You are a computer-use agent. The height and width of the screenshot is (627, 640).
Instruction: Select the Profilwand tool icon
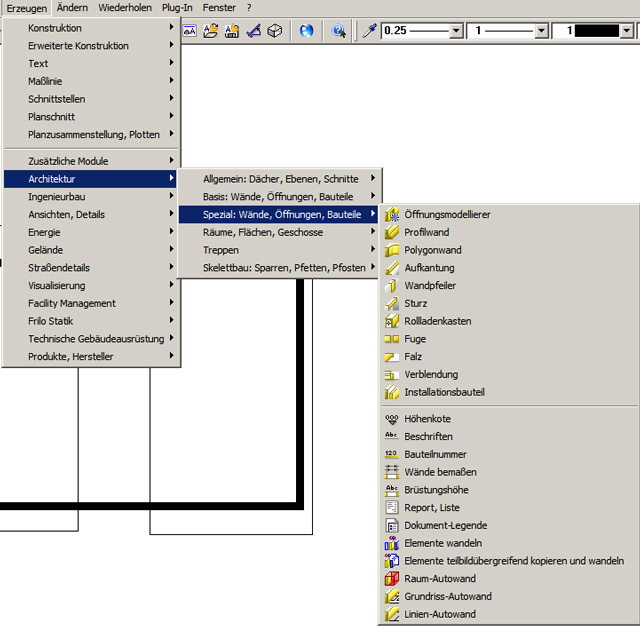point(392,232)
